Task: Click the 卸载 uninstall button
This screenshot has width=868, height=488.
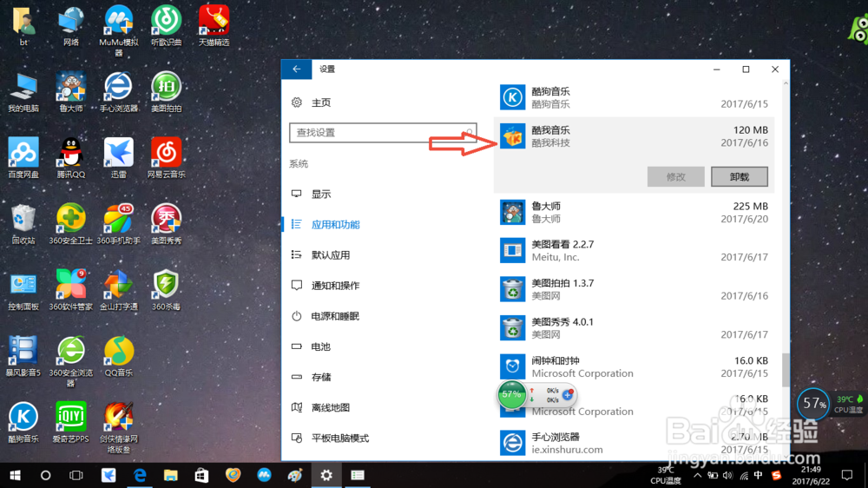Action: [739, 176]
